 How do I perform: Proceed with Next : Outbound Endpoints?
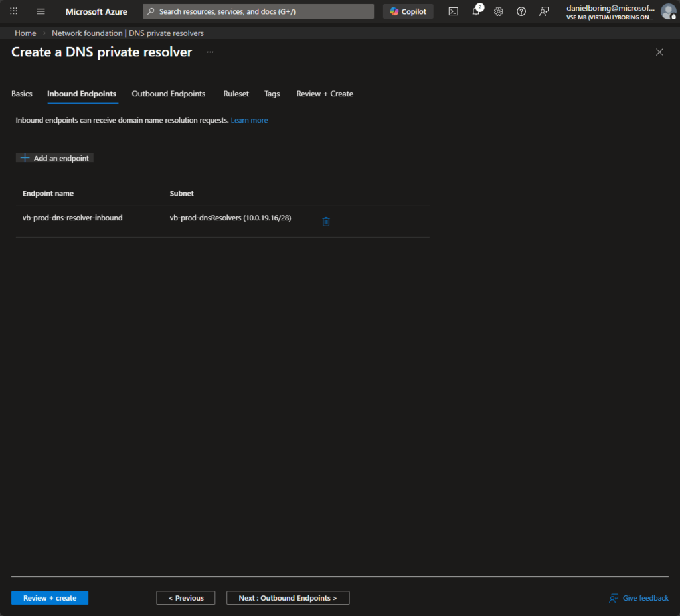pos(288,598)
